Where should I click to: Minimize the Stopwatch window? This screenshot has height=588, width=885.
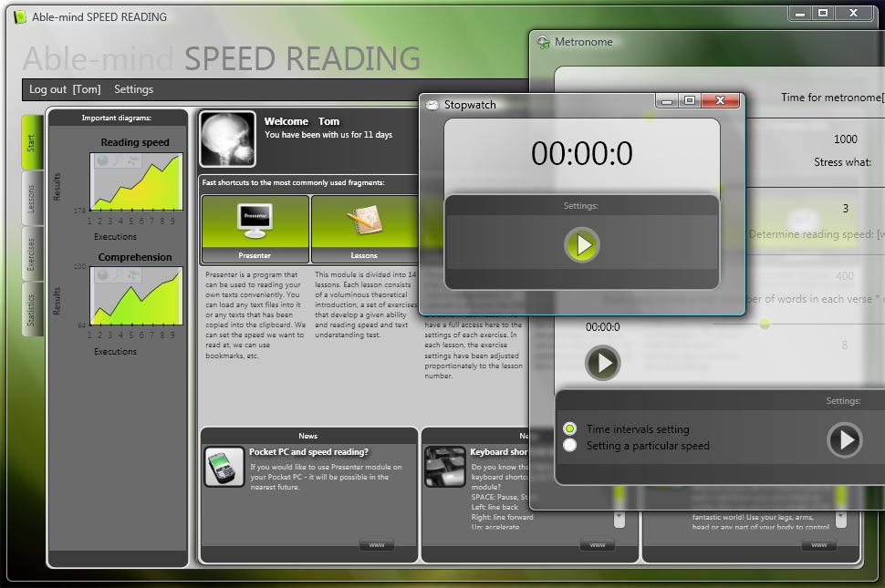point(667,100)
